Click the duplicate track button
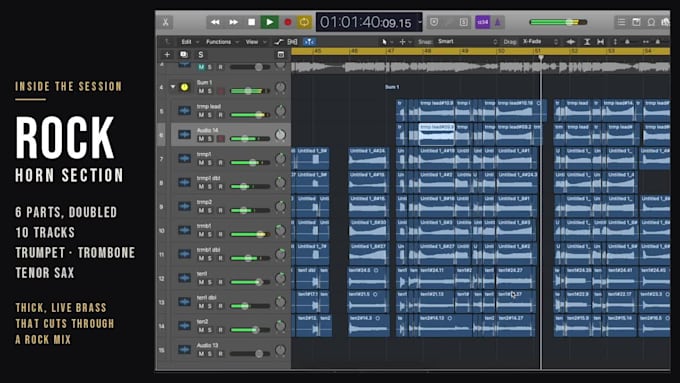 pos(184,54)
